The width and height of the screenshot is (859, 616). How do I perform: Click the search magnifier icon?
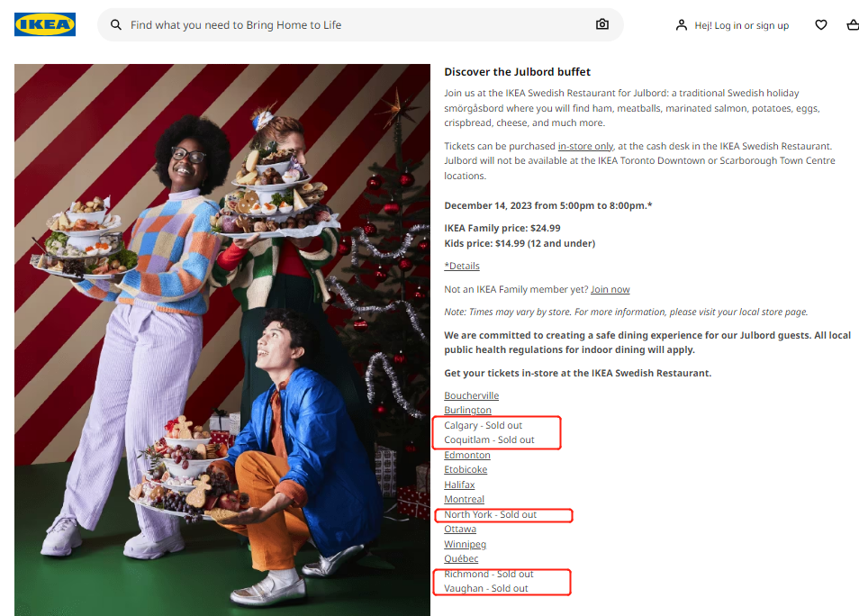[x=115, y=24]
